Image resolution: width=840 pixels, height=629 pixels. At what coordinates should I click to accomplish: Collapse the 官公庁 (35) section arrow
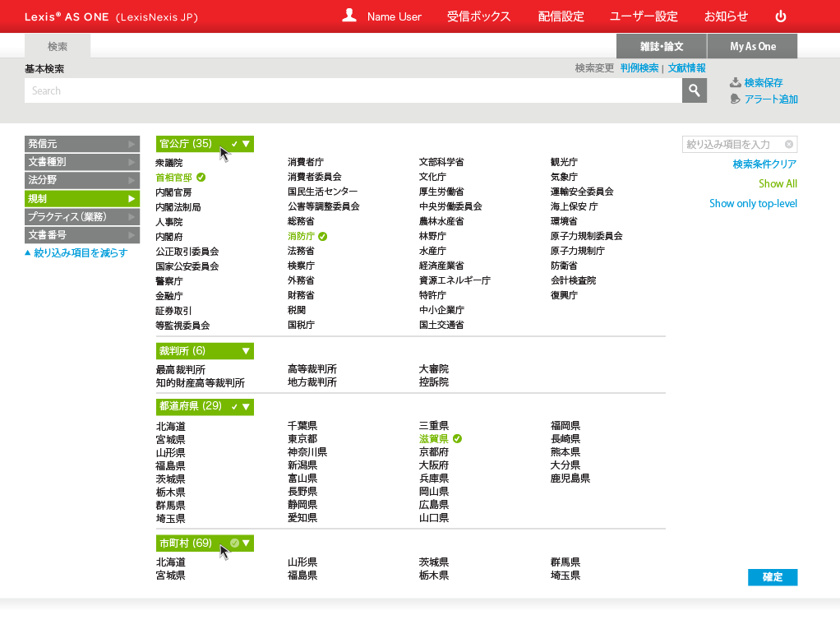[x=246, y=144]
